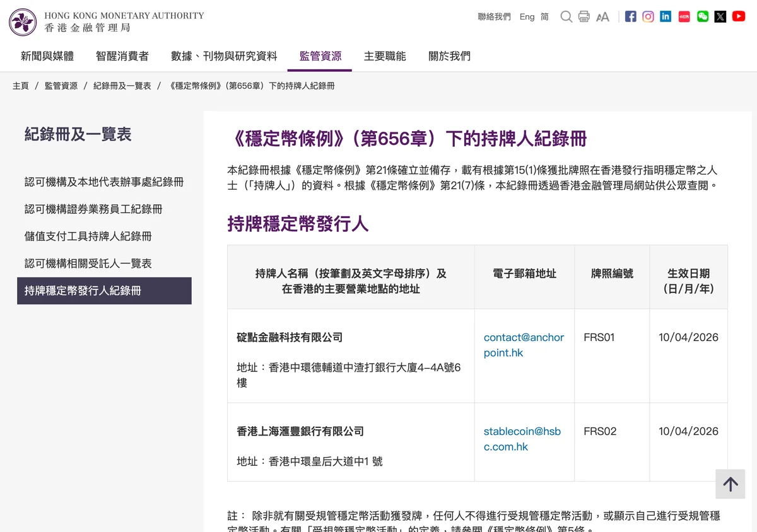Image resolution: width=757 pixels, height=532 pixels.
Task: Open the 監管資源 menu
Action: (320, 56)
